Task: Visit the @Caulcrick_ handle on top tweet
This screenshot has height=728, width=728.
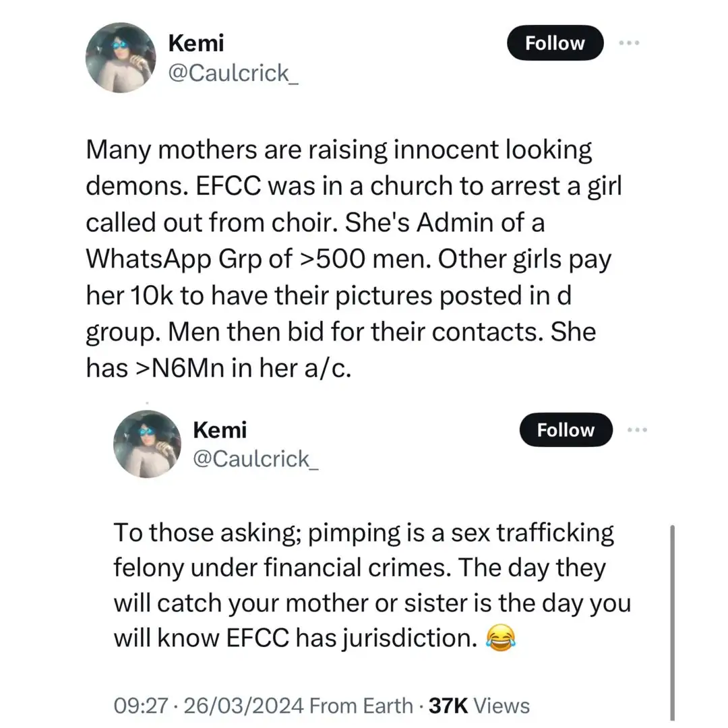Action: point(229,73)
